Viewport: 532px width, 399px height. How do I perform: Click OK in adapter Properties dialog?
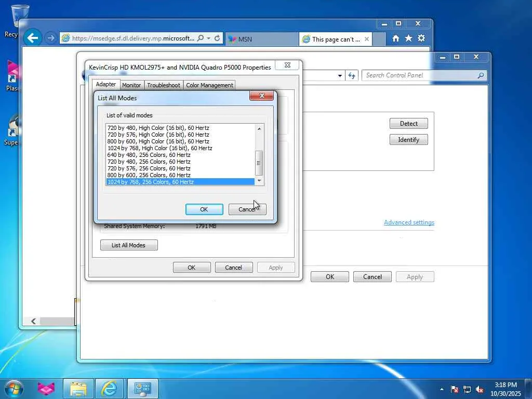[x=192, y=268]
